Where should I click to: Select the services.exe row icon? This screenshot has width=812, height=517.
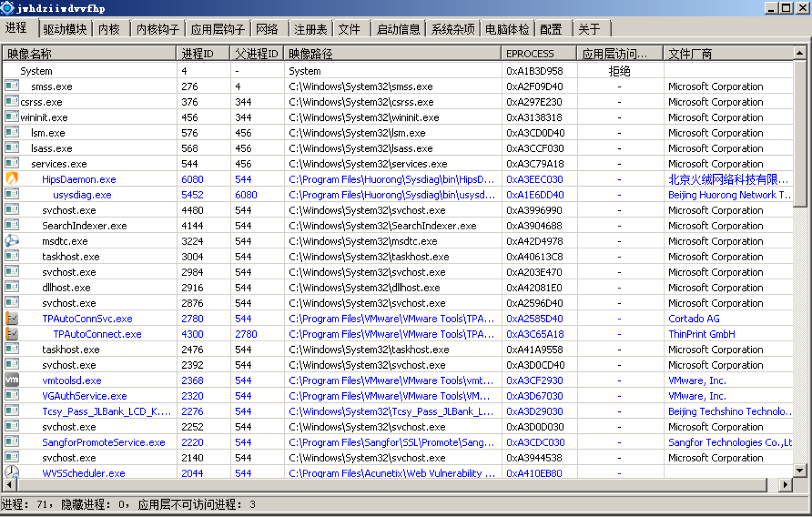12,163
